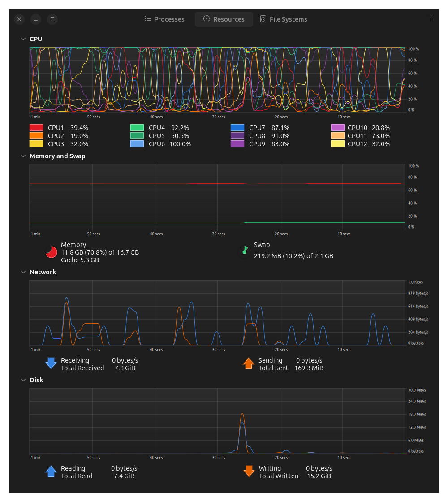Collapse the Disk section
448x502 pixels.
tap(23, 380)
